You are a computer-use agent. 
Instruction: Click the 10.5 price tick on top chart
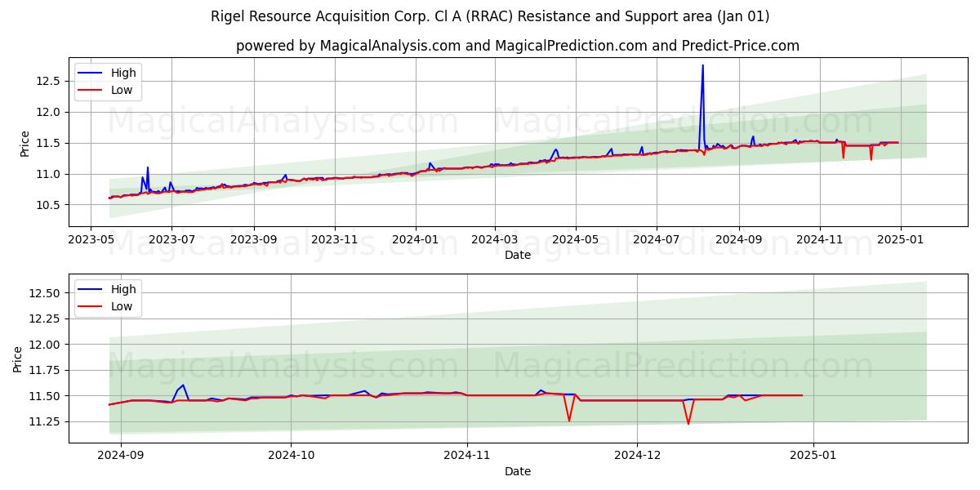coord(50,205)
